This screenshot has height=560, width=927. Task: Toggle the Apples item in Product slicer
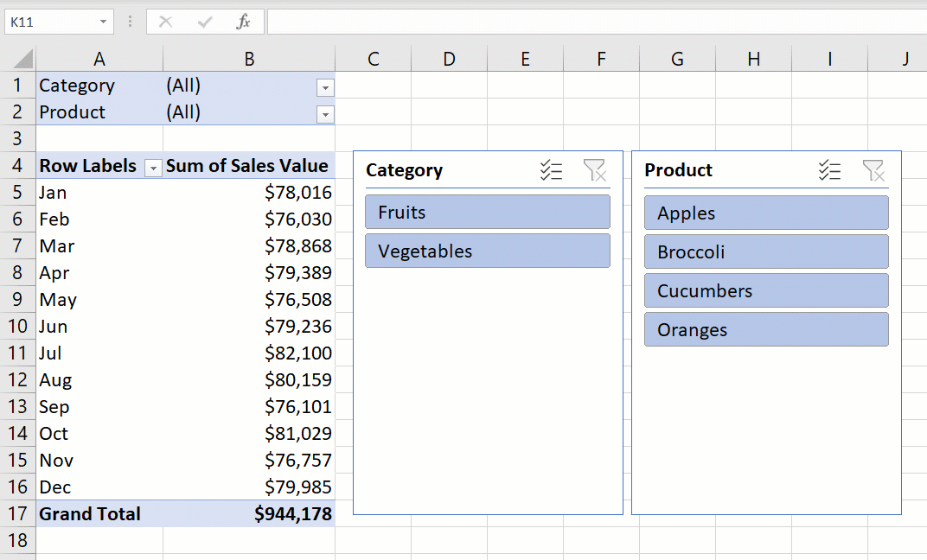[x=766, y=213]
